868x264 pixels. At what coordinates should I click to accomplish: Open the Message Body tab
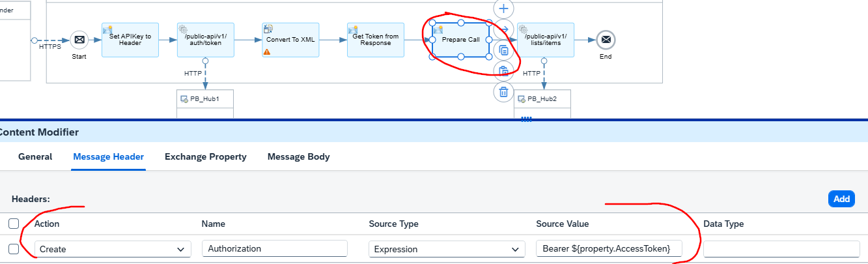click(298, 156)
